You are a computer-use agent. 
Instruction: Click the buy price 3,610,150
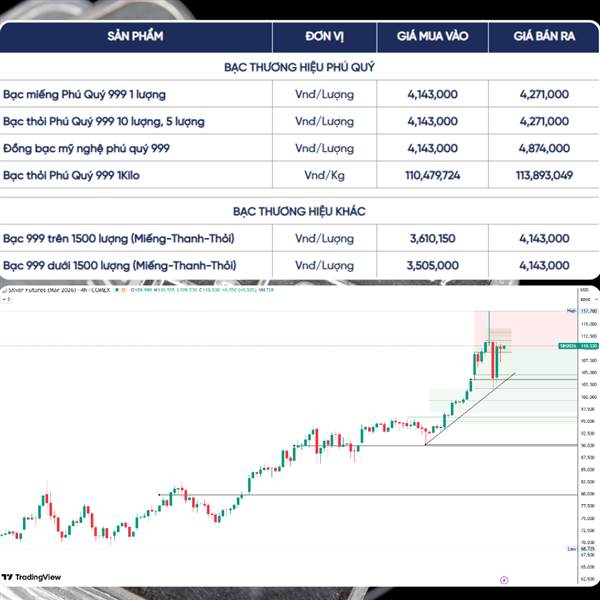click(x=432, y=238)
